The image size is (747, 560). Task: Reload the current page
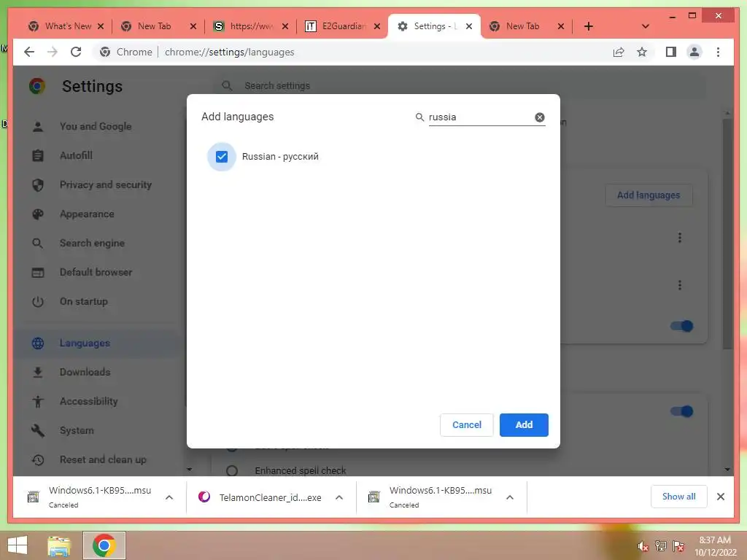pyautogui.click(x=76, y=52)
